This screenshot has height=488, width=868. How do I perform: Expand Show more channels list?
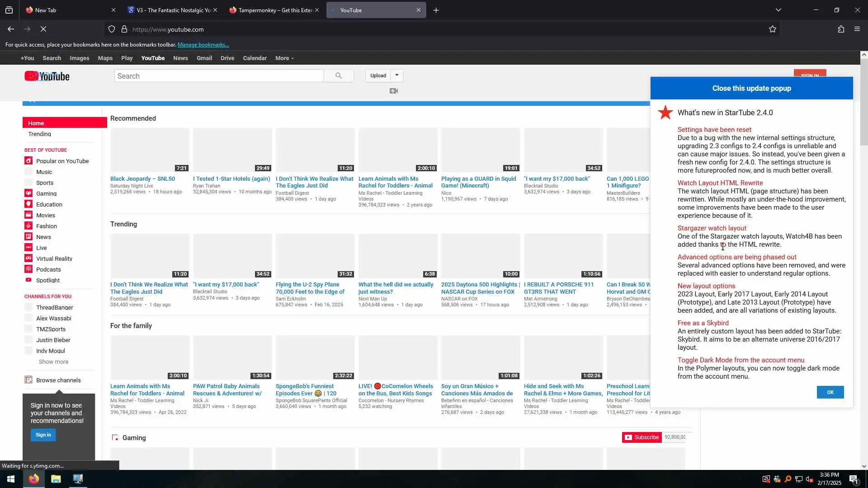coord(53,362)
